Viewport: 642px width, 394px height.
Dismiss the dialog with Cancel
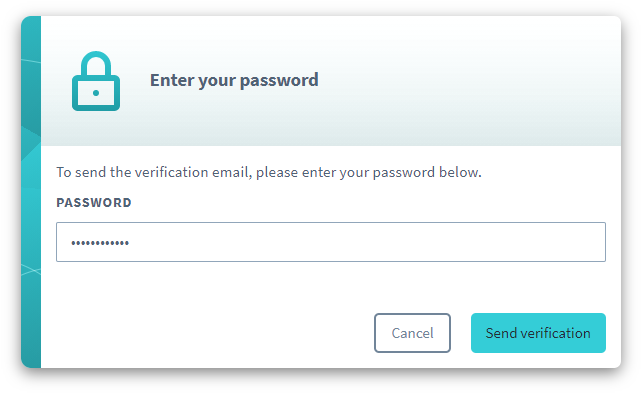(412, 333)
